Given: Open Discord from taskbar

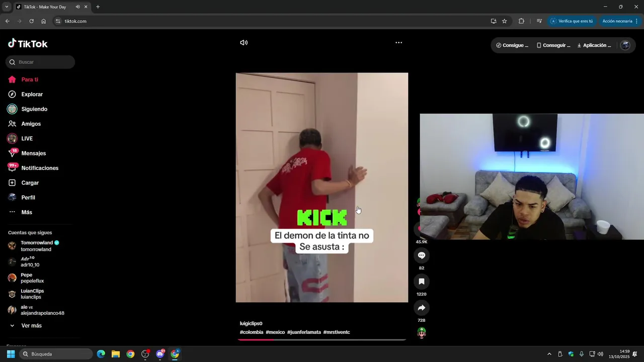Looking at the screenshot, I should [x=160, y=354].
